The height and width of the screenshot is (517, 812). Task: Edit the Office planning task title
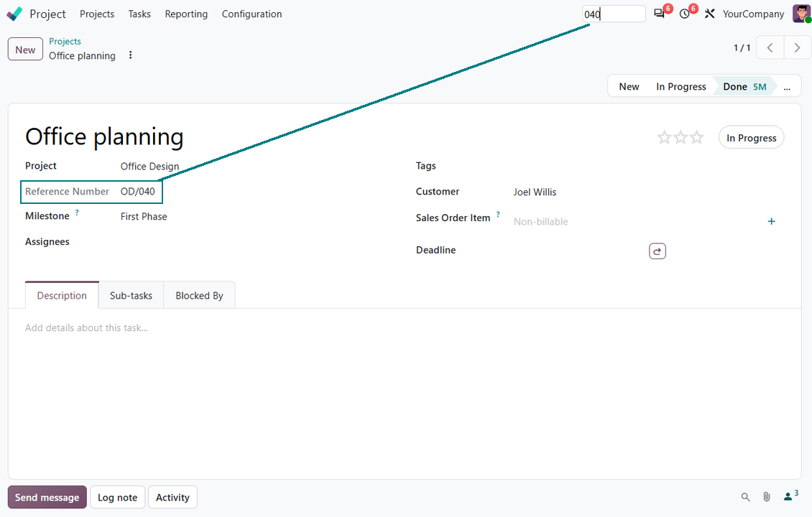[104, 136]
